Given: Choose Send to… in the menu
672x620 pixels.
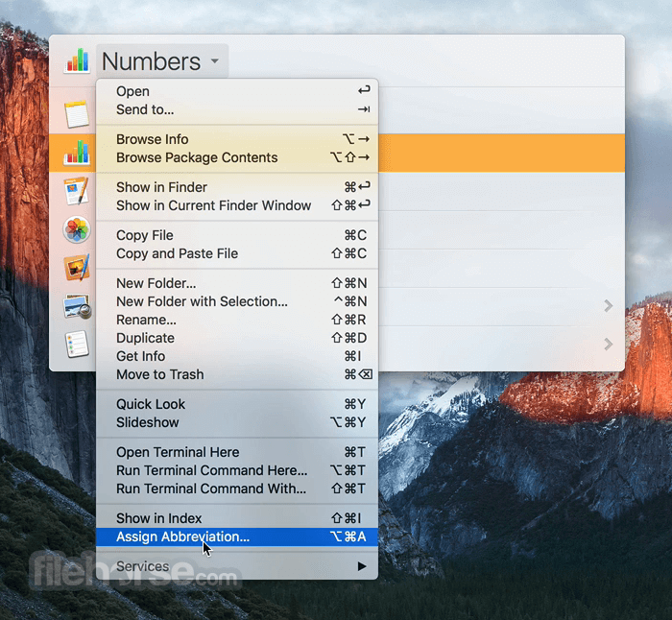Looking at the screenshot, I should [237, 109].
